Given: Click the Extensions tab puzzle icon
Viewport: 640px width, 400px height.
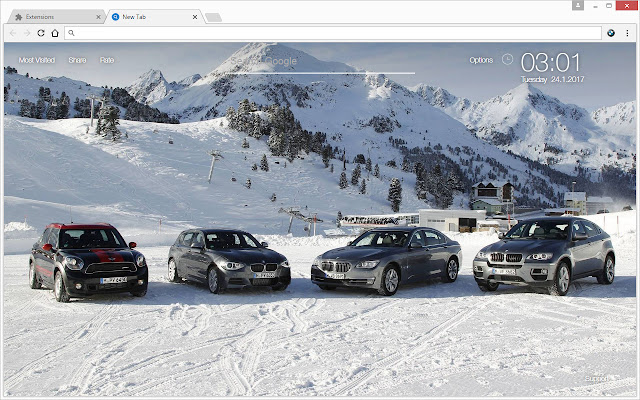Looking at the screenshot, I should (x=18, y=17).
